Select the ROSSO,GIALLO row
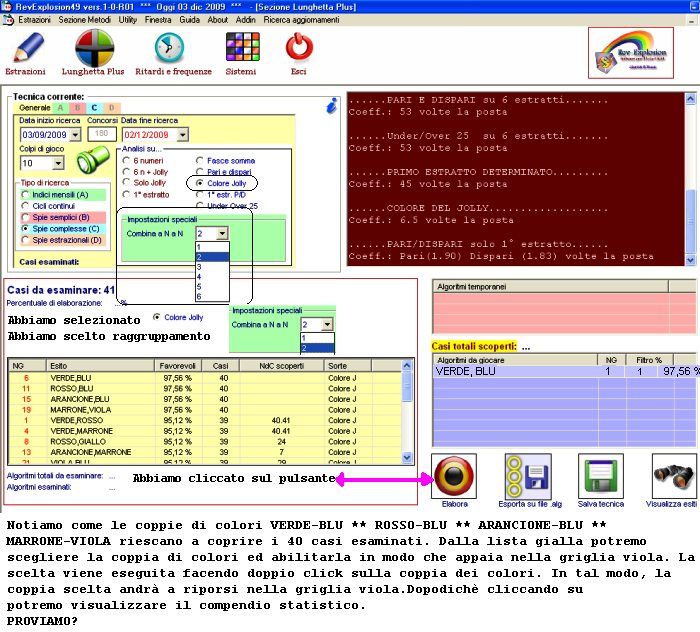This screenshot has height=632, width=700. point(205,441)
